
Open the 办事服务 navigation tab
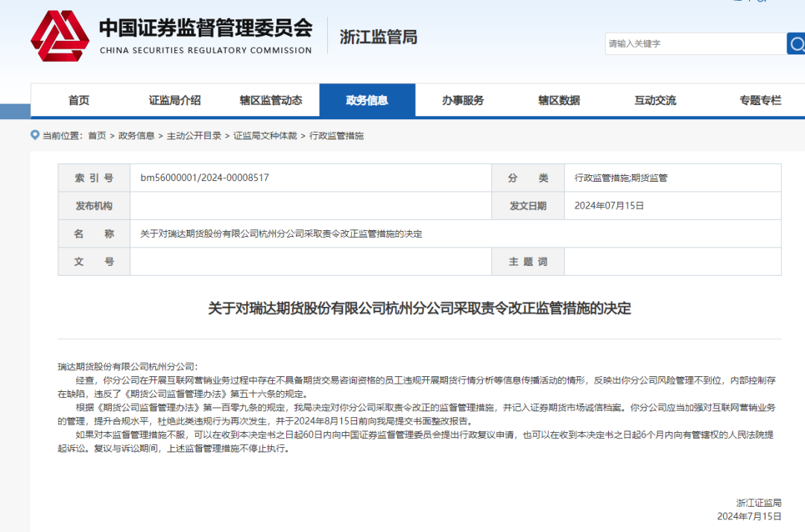click(x=463, y=101)
